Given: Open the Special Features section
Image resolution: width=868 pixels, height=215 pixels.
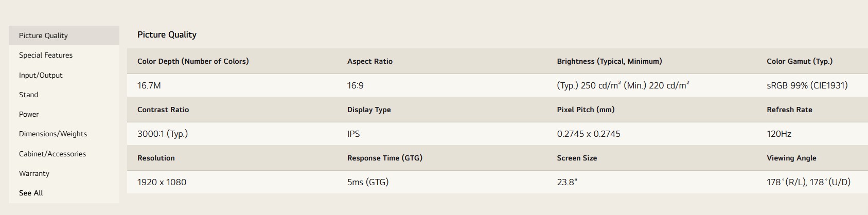Looking at the screenshot, I should click(46, 55).
